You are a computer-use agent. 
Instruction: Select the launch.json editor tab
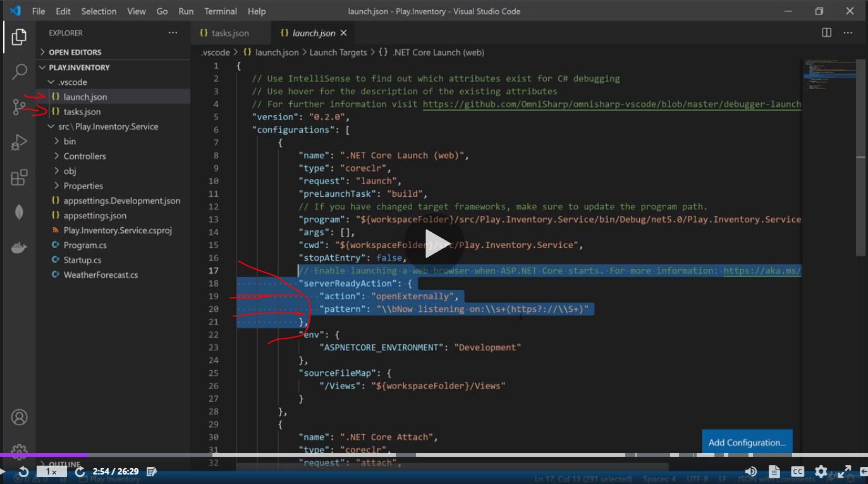pos(313,33)
